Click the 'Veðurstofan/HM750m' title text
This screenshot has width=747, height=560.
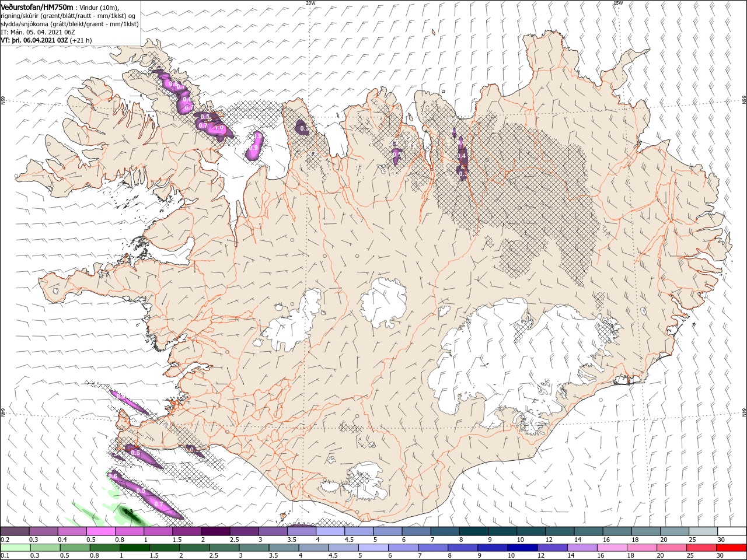pos(37,7)
